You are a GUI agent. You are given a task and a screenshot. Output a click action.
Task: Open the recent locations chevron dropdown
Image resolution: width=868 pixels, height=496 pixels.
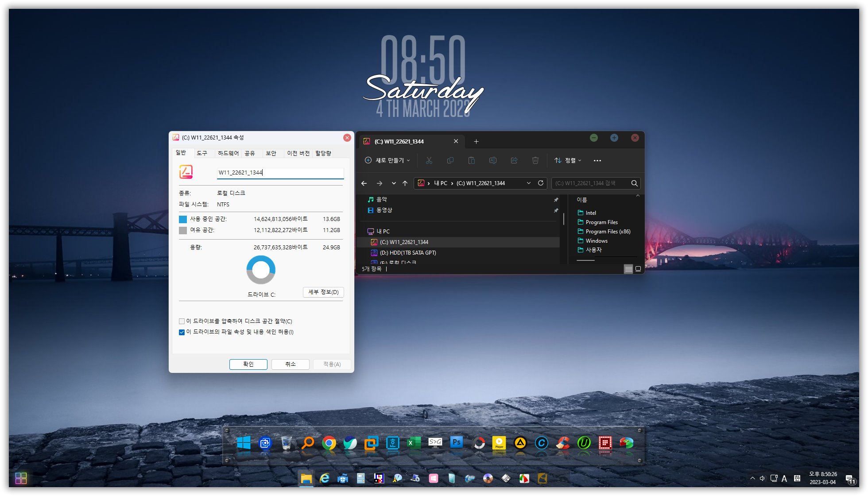[x=393, y=183]
